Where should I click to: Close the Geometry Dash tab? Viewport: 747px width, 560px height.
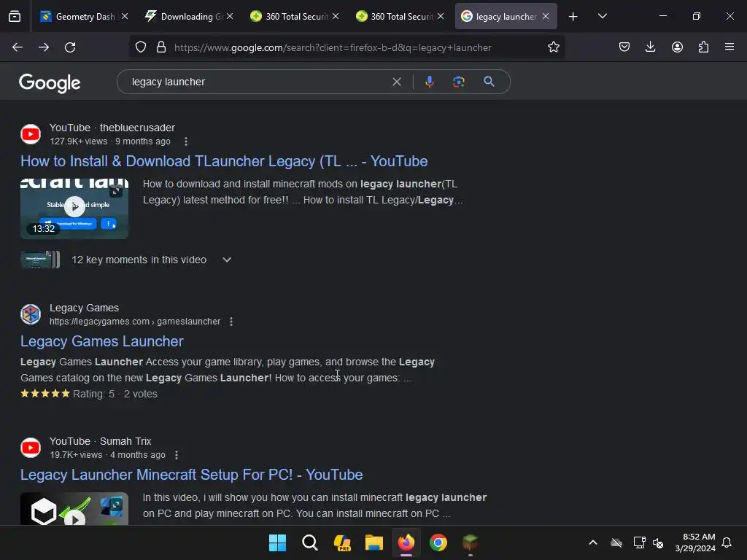click(x=124, y=16)
